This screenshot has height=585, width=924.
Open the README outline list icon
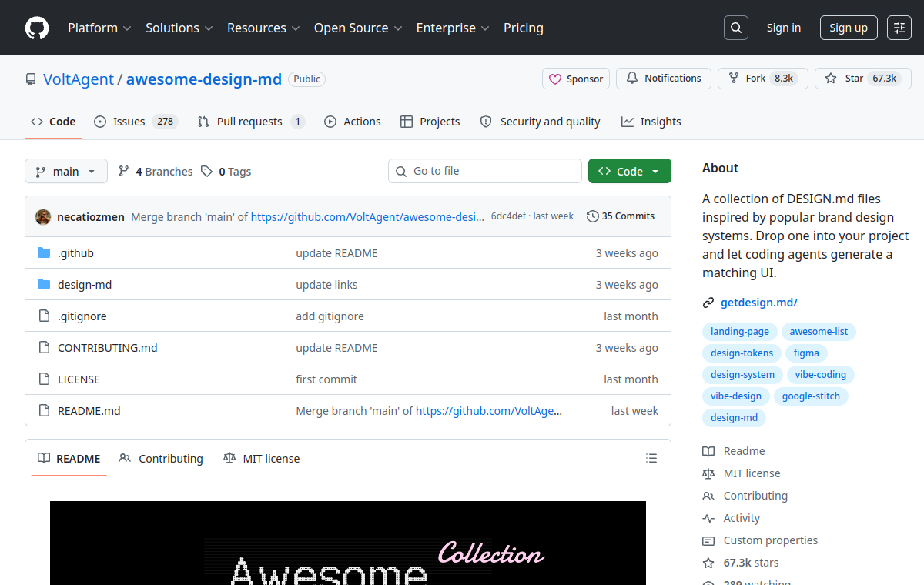click(x=651, y=459)
